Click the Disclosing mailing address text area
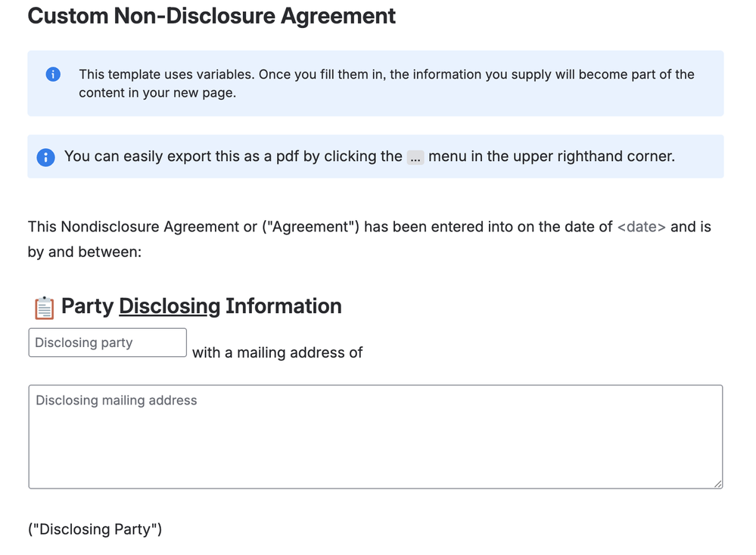Screen dimensions: 756x555 (375, 436)
